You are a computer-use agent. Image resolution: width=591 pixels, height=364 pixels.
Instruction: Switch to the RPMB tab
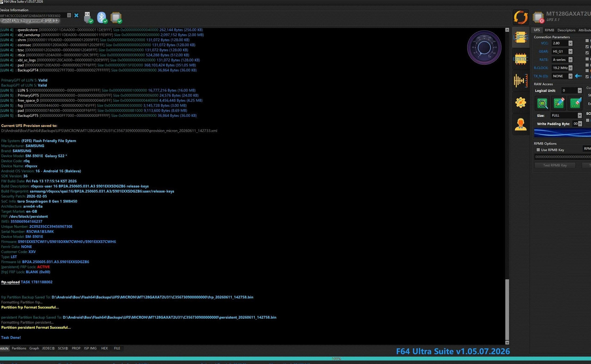[549, 30]
